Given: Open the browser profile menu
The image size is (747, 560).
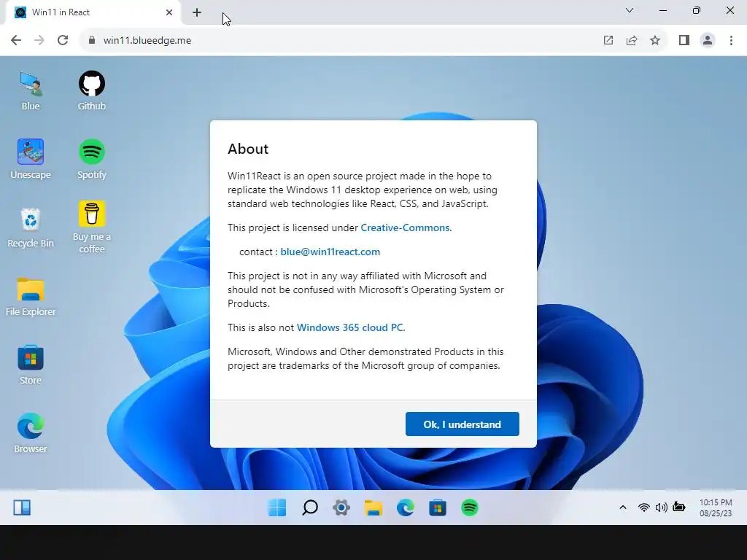Looking at the screenshot, I should tap(708, 41).
